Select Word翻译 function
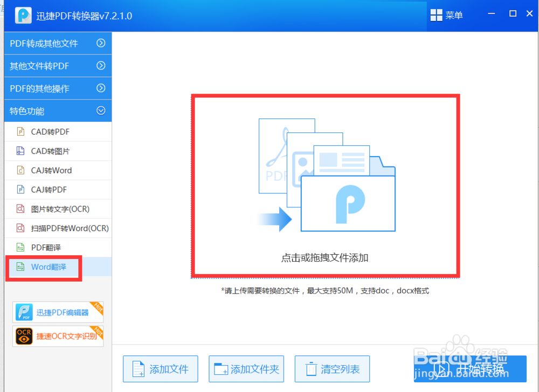This screenshot has height=392, width=539. [x=58, y=267]
